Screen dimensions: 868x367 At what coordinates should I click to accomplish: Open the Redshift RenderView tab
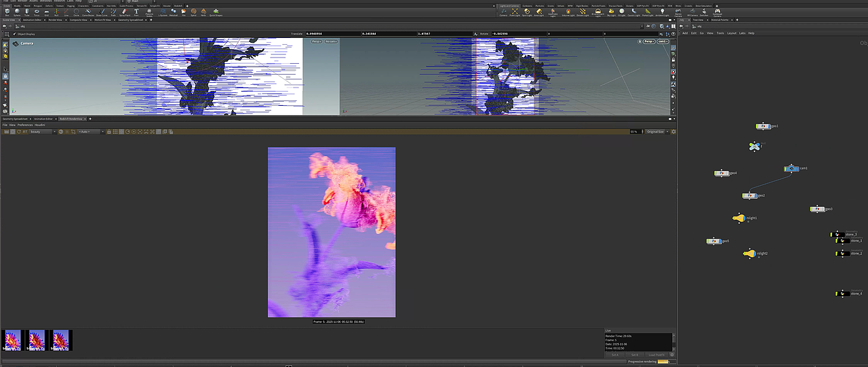pyautogui.click(x=73, y=119)
